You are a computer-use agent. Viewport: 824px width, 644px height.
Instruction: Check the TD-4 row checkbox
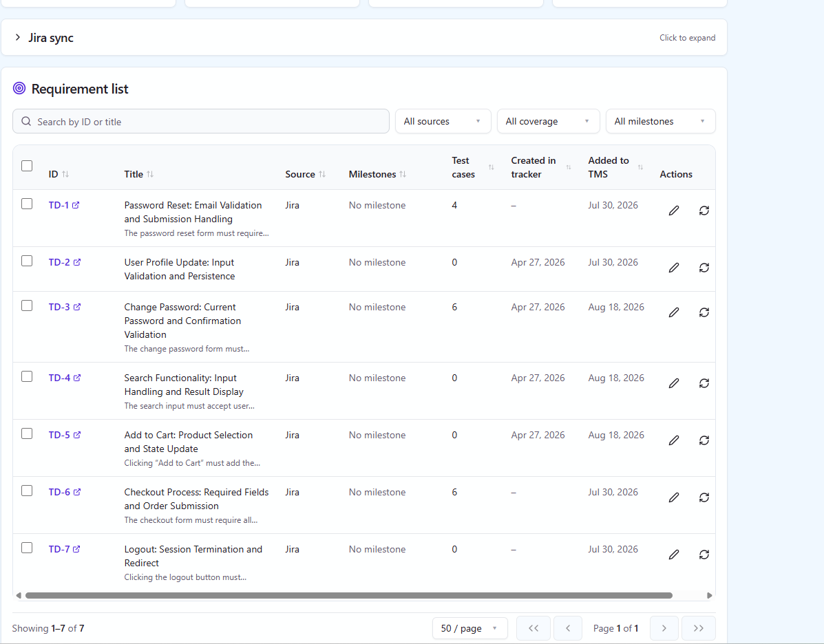[27, 376]
